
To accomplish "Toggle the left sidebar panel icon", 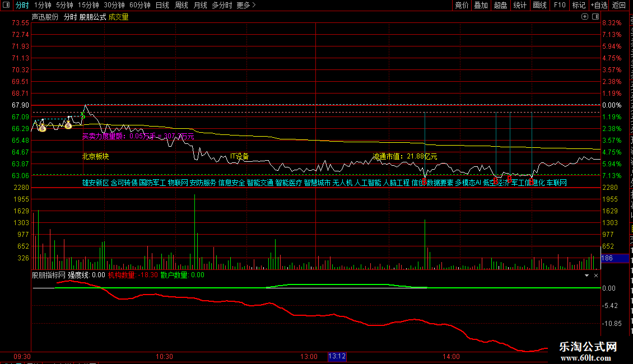I will [6, 5].
